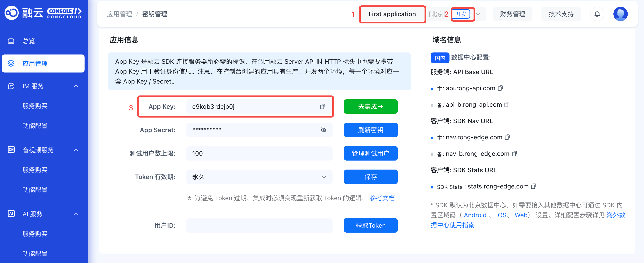Reveal the hidden App Secret
Image resolution: width=644 pixels, height=263 pixels.
click(x=323, y=130)
